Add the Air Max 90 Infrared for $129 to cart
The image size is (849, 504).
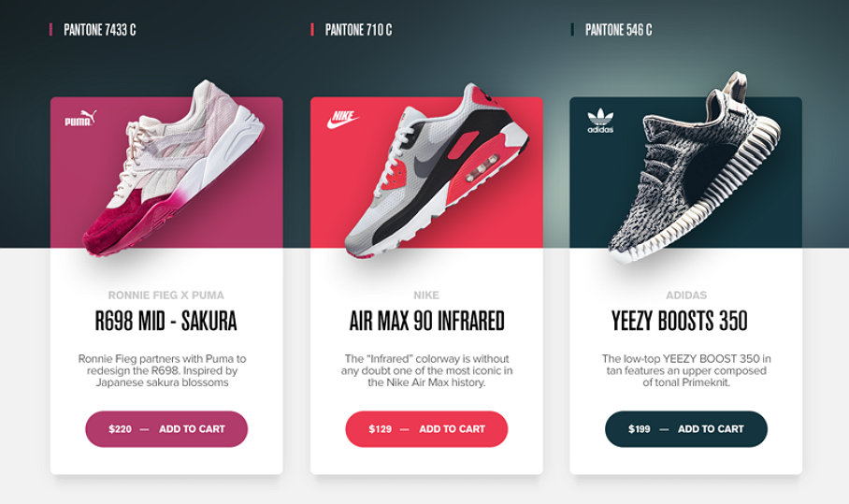point(426,429)
